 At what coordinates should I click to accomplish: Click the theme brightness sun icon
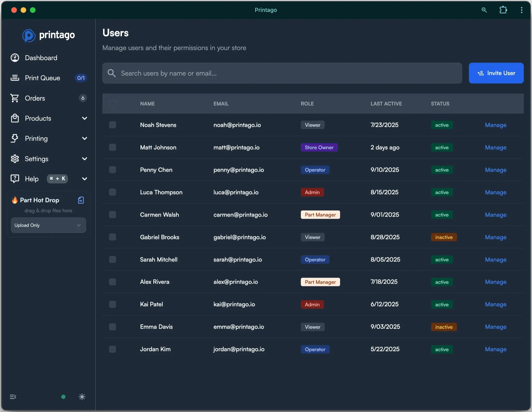pos(82,397)
